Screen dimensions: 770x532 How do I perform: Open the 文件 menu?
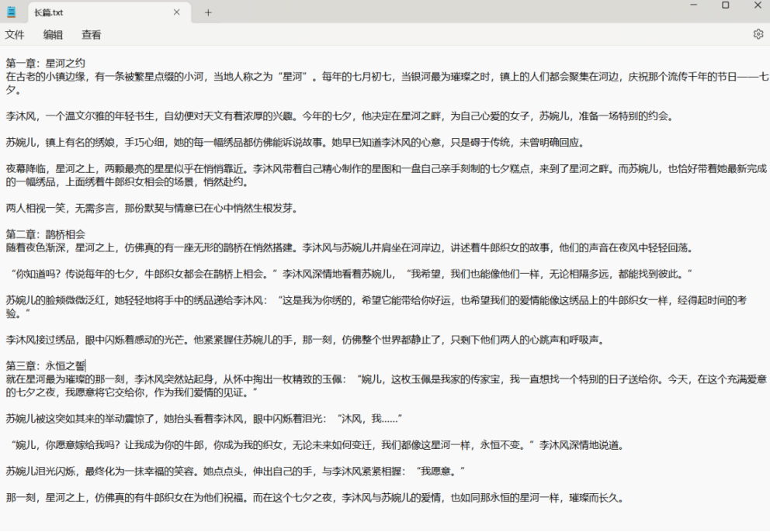[15, 35]
